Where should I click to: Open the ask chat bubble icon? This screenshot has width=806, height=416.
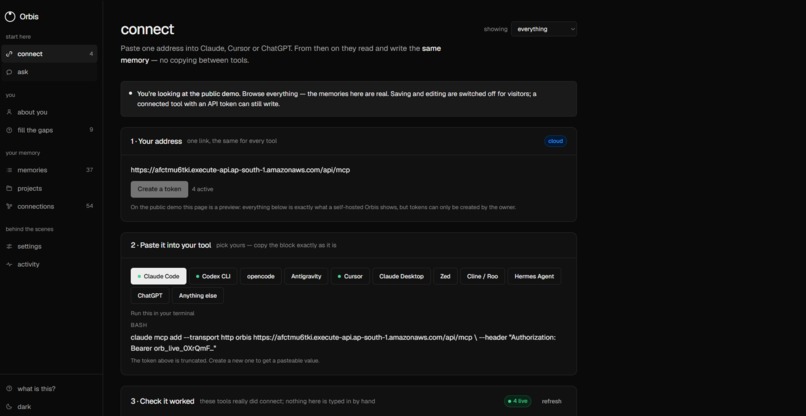(x=9, y=72)
